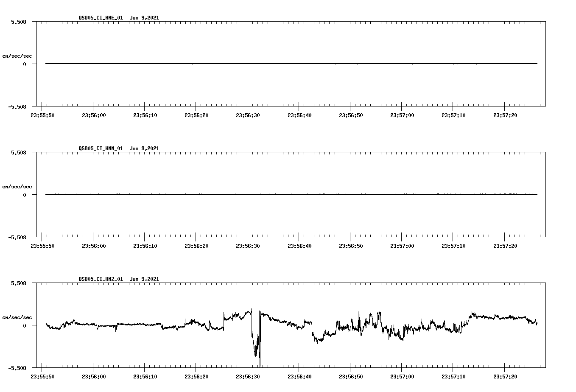Click 23:56:00 time label under HNN plot
This screenshot has width=576, height=392.
coord(93,246)
